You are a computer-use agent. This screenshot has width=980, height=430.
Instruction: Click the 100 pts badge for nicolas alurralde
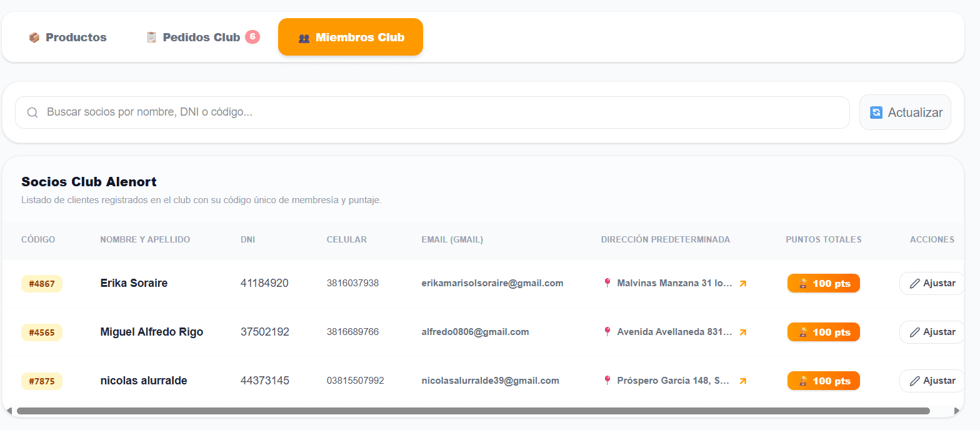pyautogui.click(x=824, y=381)
